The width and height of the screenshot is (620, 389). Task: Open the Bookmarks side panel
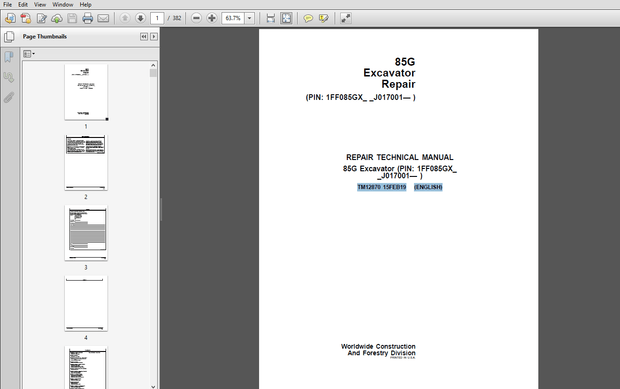click(x=9, y=57)
